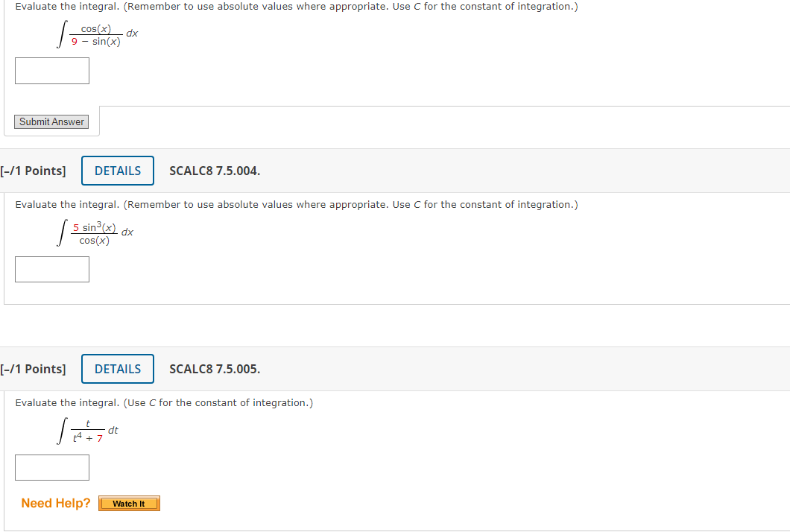Select the SCALC8 7.5.005. problem label
Image resolution: width=790 pixels, height=532 pixels.
point(215,369)
